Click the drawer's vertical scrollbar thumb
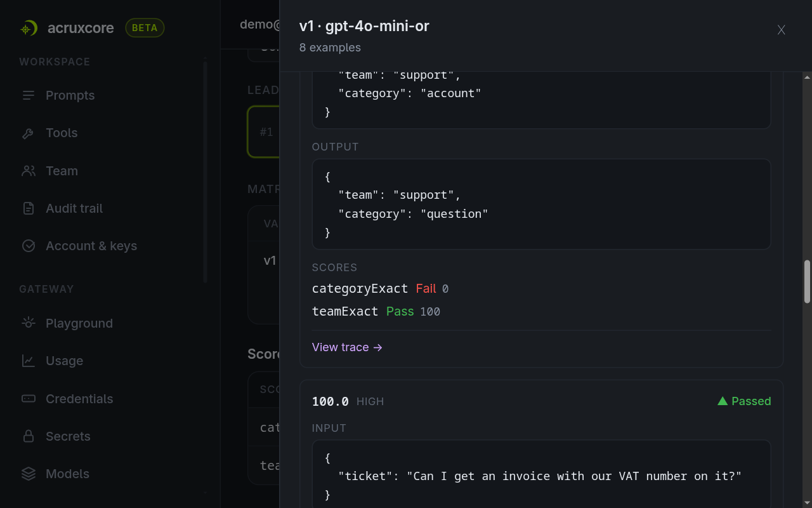 coord(808,281)
